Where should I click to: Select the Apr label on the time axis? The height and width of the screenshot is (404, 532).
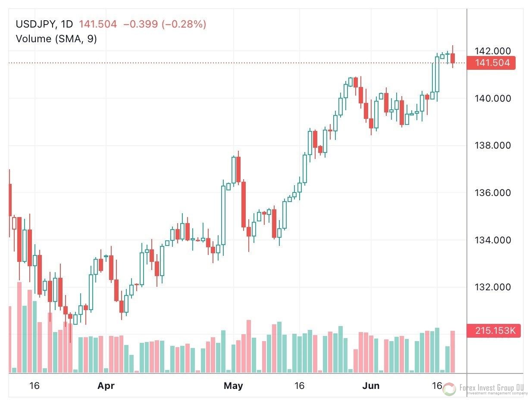click(106, 386)
